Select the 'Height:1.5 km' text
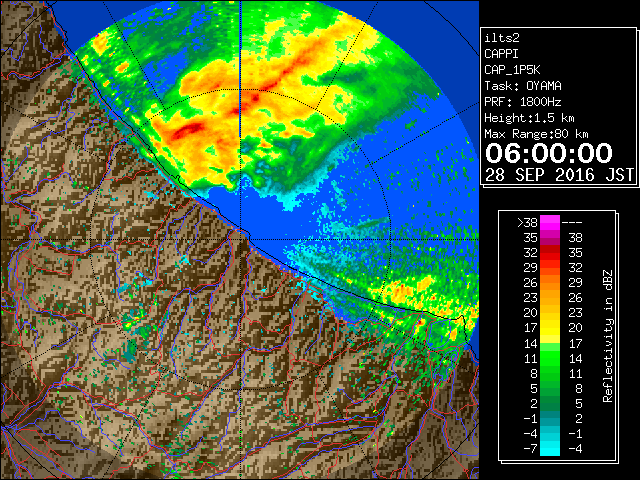Image resolution: width=640 pixels, height=480 pixels. pyautogui.click(x=529, y=118)
